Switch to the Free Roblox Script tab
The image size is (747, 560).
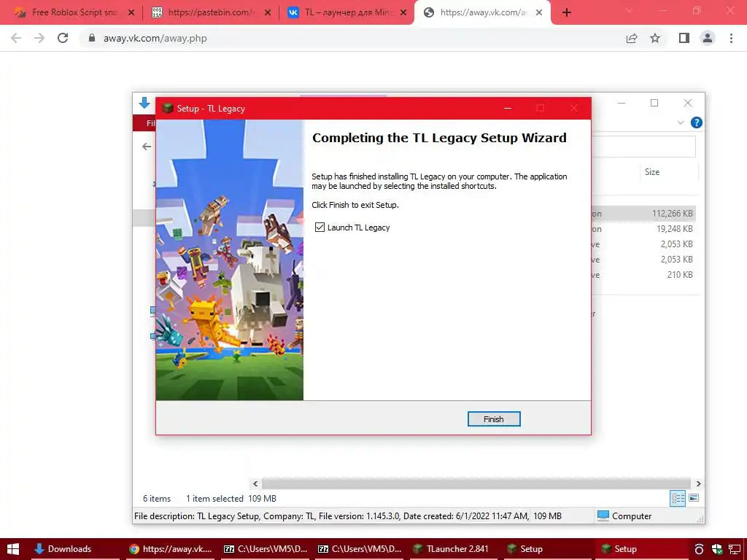(74, 12)
